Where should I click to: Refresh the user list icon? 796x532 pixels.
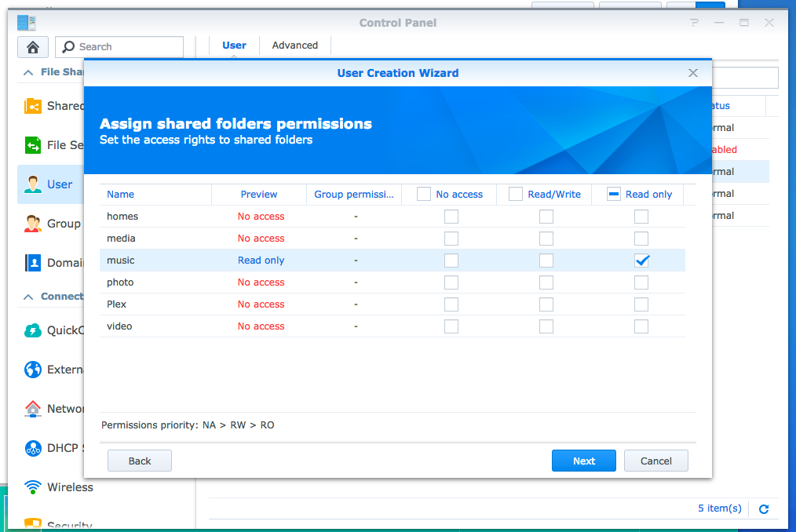tap(764, 508)
